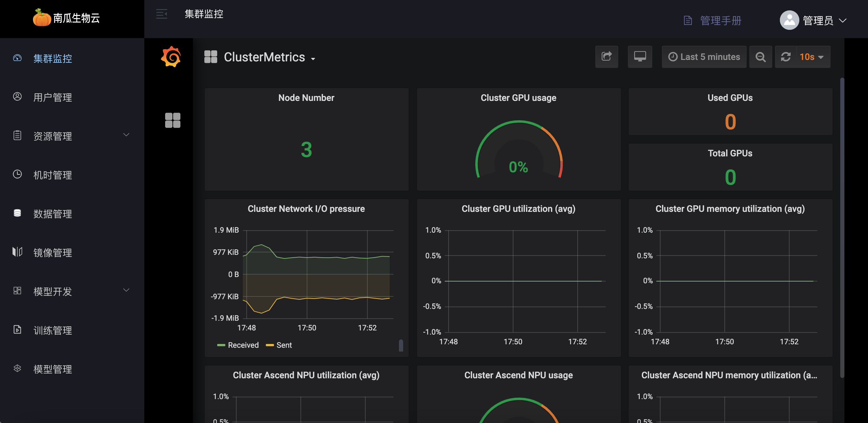
Task: Click the manual document icon
Action: [x=688, y=21]
